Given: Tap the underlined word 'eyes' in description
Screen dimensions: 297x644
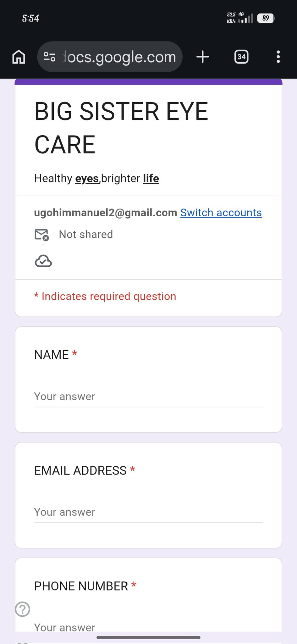Looking at the screenshot, I should (x=87, y=179).
